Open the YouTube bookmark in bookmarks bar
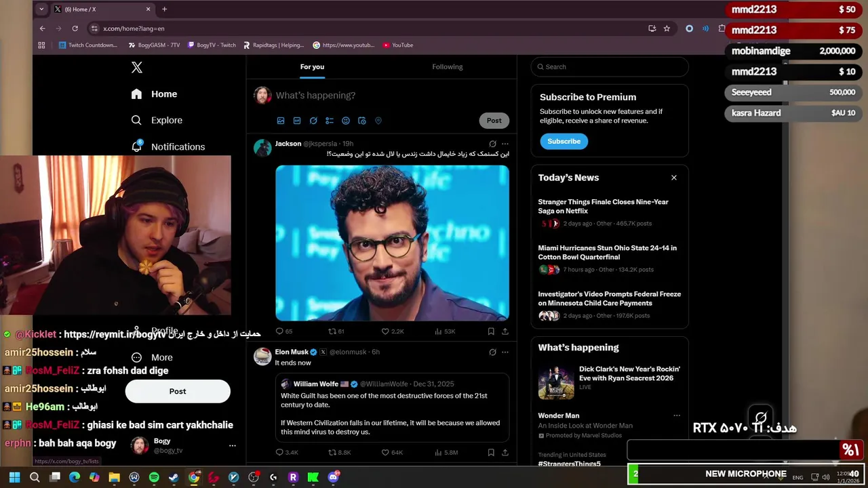 (398, 45)
